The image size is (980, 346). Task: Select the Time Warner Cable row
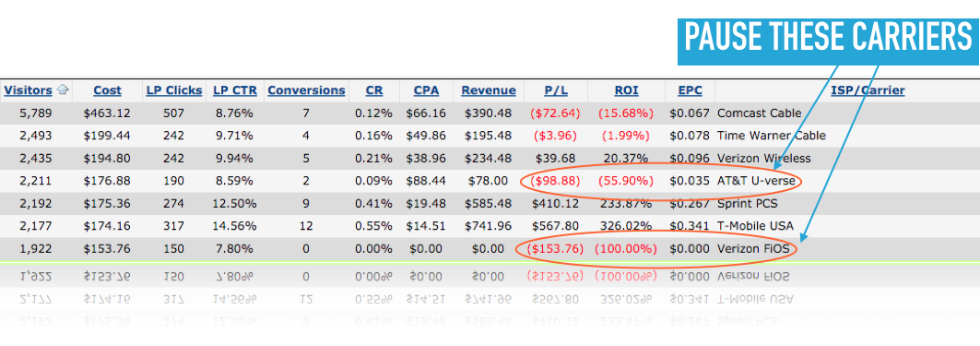click(490, 136)
